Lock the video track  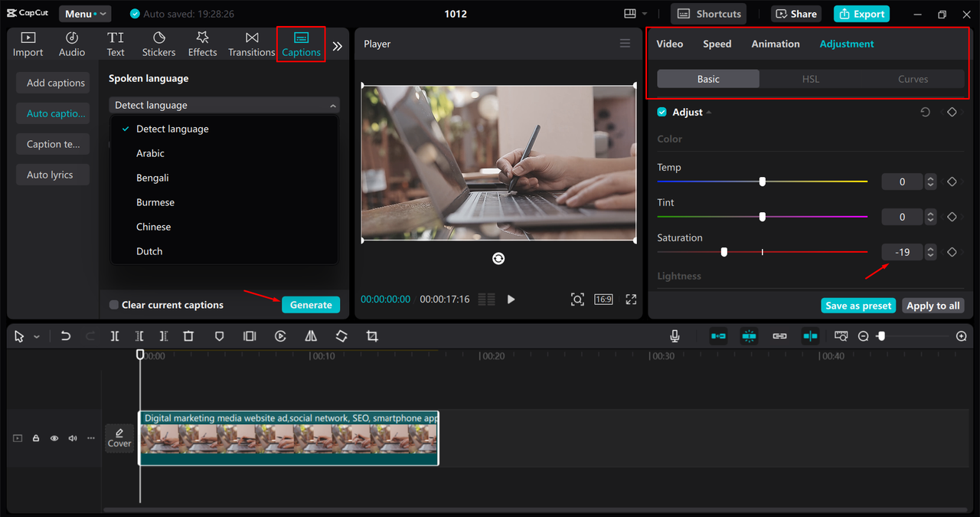point(36,438)
